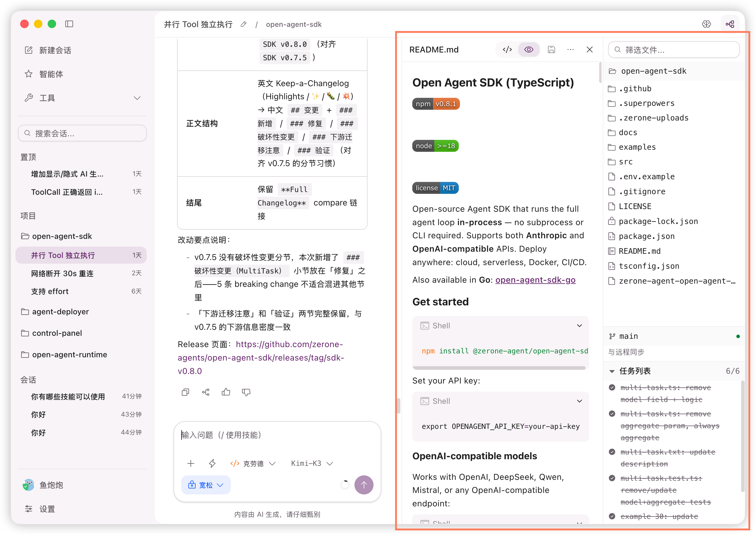This screenshot has width=756, height=535.
Task: Open the Kimi-K3 model dropdown
Action: click(x=312, y=463)
